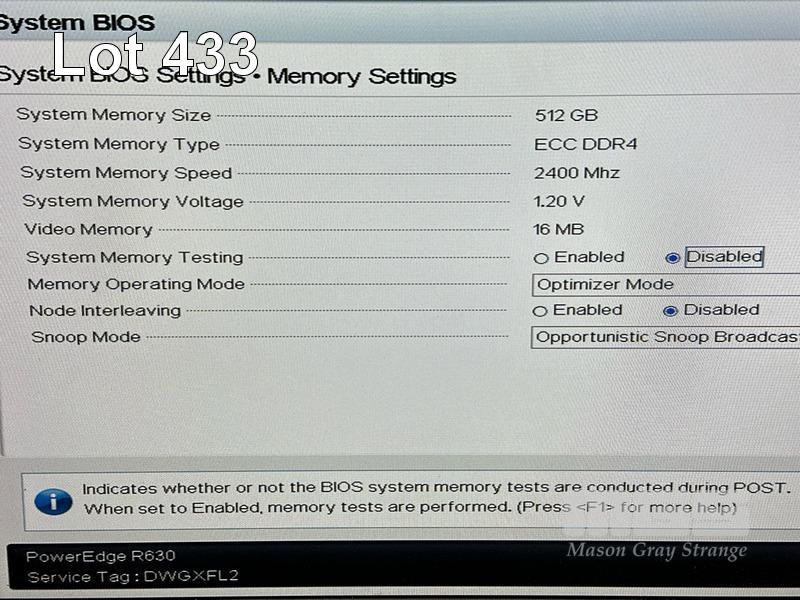Click the blue info icon in help panel

[x=54, y=502]
